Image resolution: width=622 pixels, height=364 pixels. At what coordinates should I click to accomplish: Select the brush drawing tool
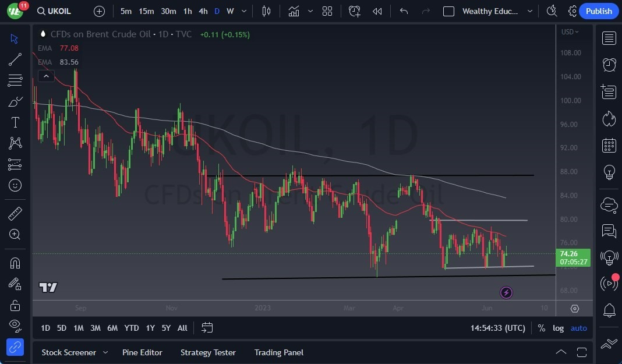(x=15, y=102)
